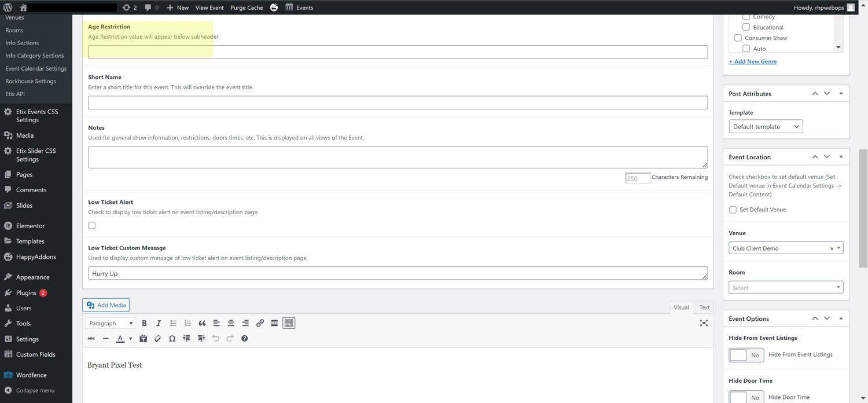868x403 pixels.
Task: Open the Default template dropdown
Action: [x=765, y=127]
